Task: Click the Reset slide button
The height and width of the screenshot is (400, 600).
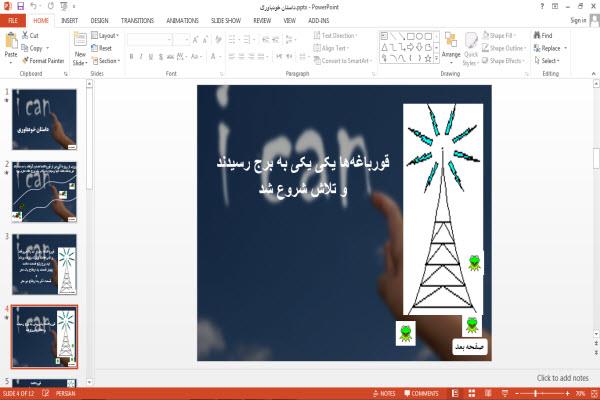Action: (x=102, y=48)
